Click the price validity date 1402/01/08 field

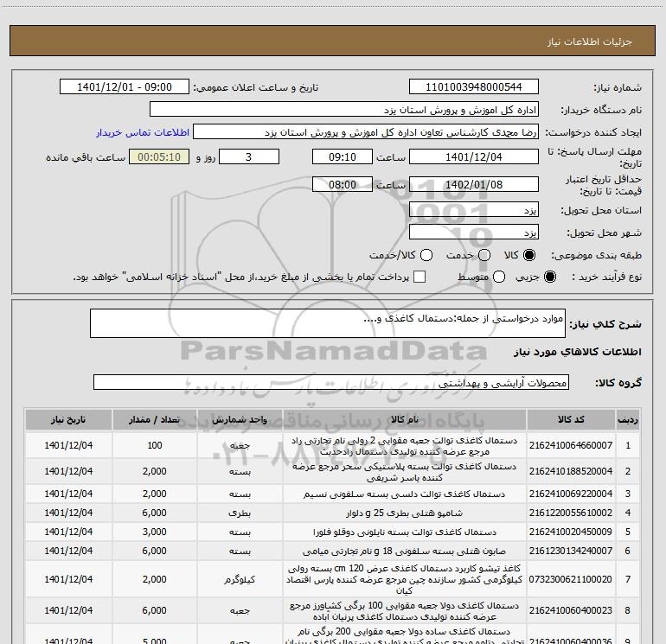(x=474, y=184)
